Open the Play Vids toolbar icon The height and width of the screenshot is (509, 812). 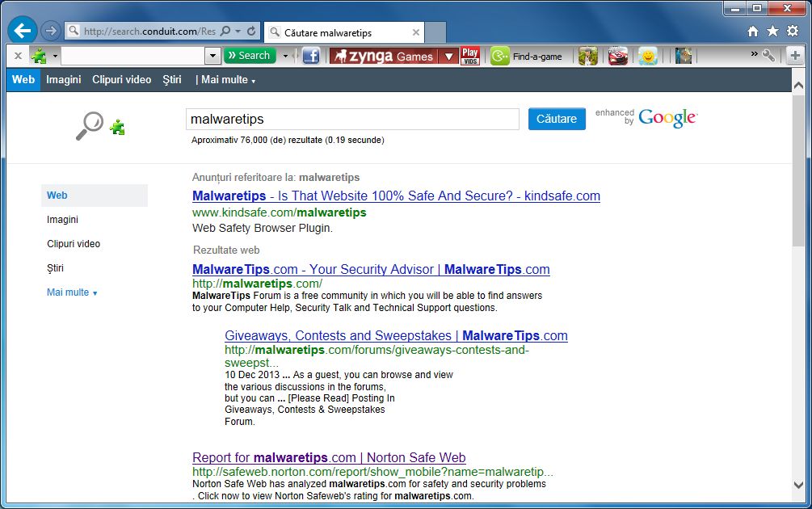470,56
